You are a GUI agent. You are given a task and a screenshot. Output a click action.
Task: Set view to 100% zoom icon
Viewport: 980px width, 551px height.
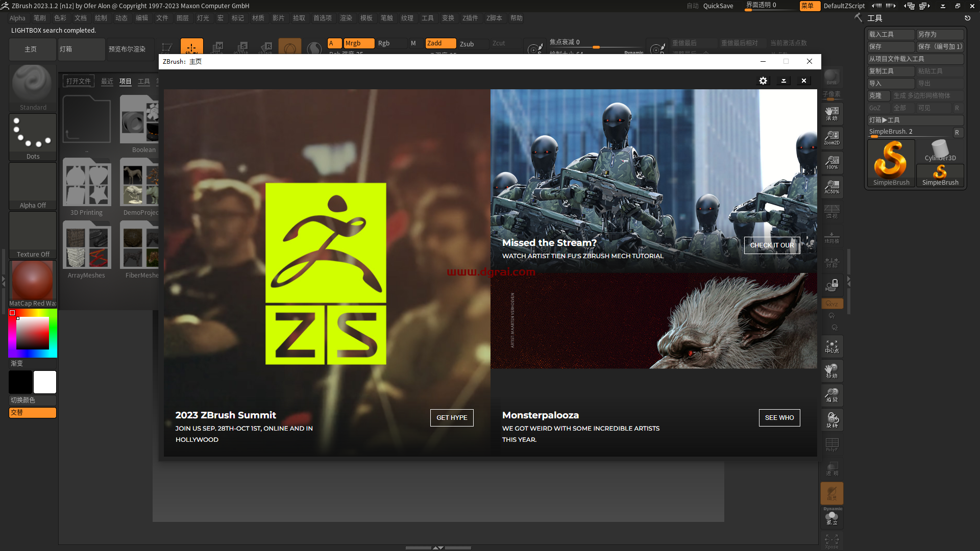click(832, 162)
